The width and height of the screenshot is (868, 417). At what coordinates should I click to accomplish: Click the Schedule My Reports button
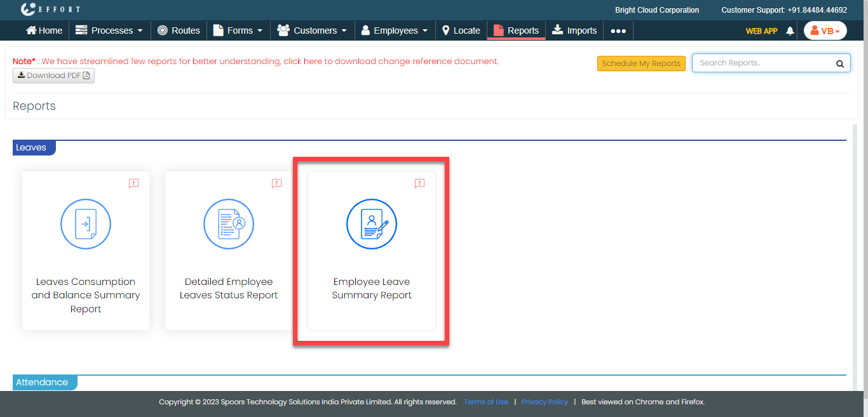[641, 63]
